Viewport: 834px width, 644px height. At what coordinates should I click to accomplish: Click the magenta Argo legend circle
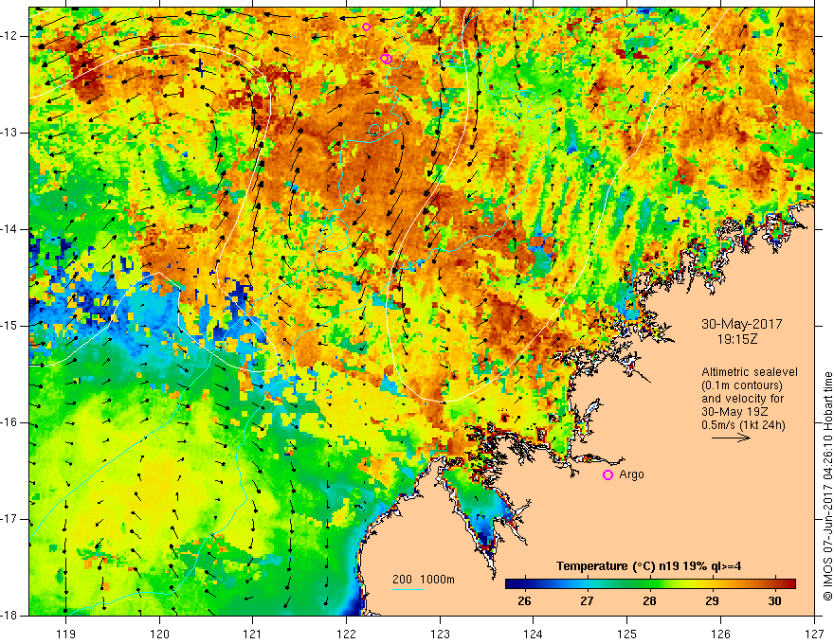point(607,475)
